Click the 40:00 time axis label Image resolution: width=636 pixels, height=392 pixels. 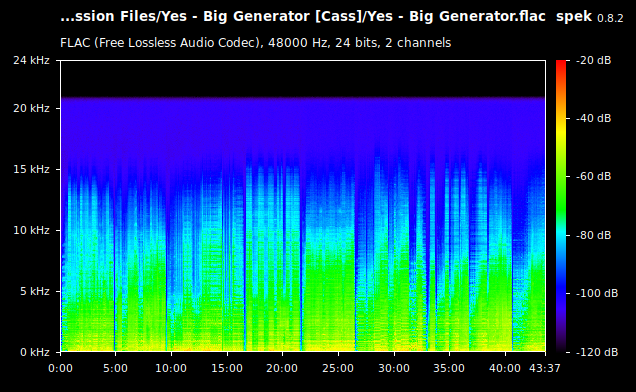tap(505, 368)
